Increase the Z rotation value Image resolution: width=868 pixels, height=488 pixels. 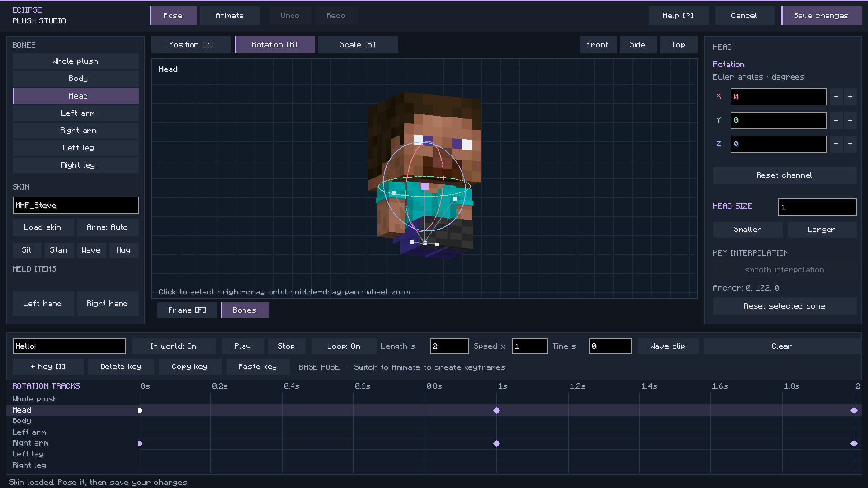click(850, 144)
